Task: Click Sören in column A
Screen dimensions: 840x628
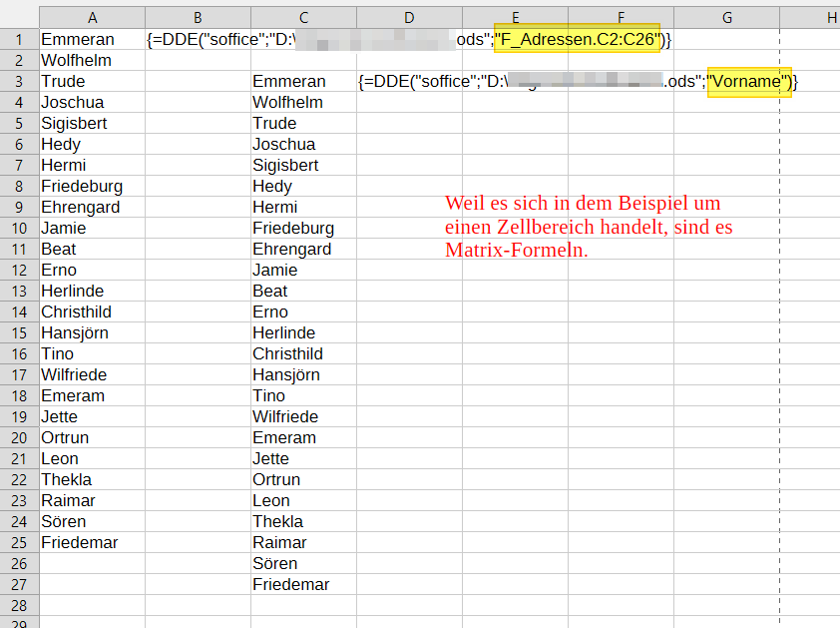Action: [64, 521]
